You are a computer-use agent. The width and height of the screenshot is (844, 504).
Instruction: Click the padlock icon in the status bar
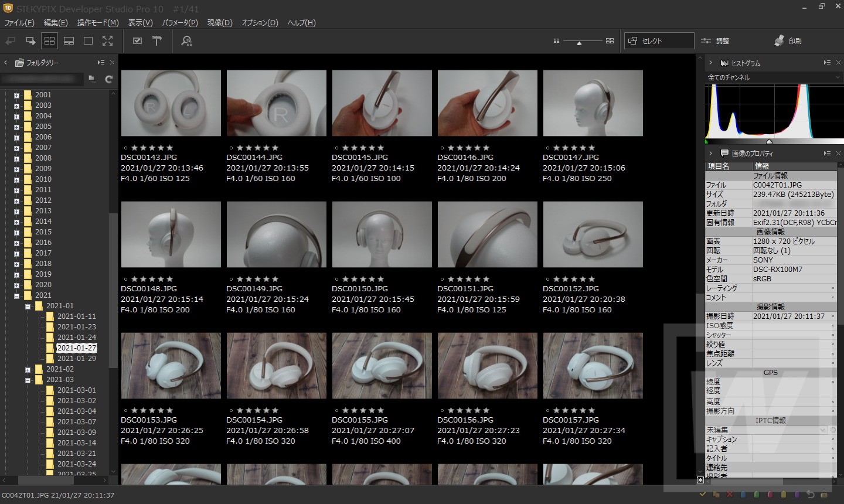click(824, 495)
